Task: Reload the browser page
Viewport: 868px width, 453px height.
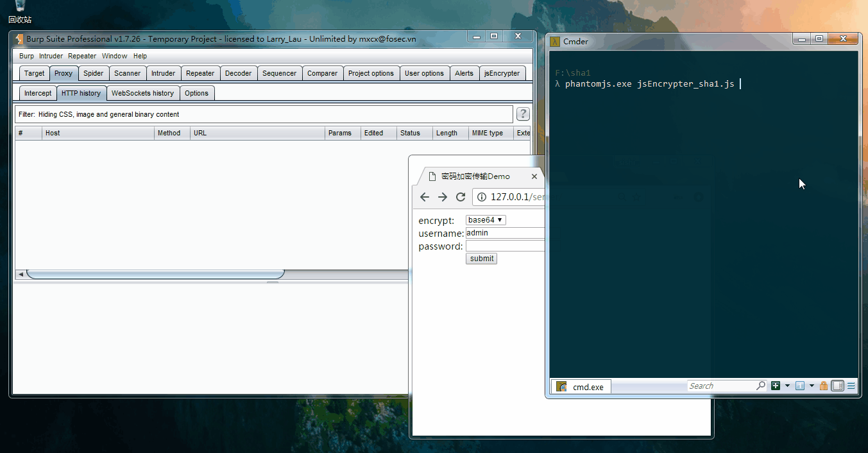Action: click(x=461, y=197)
